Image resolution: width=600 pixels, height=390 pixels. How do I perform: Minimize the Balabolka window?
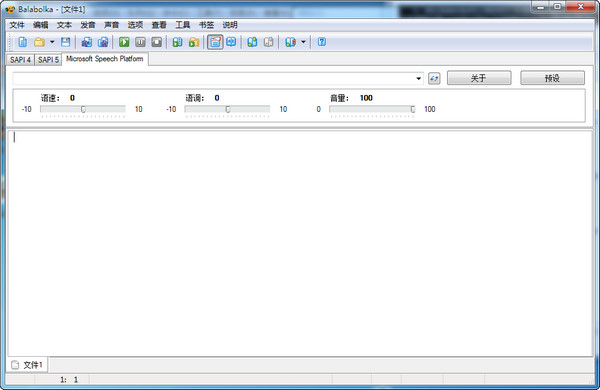point(540,7)
